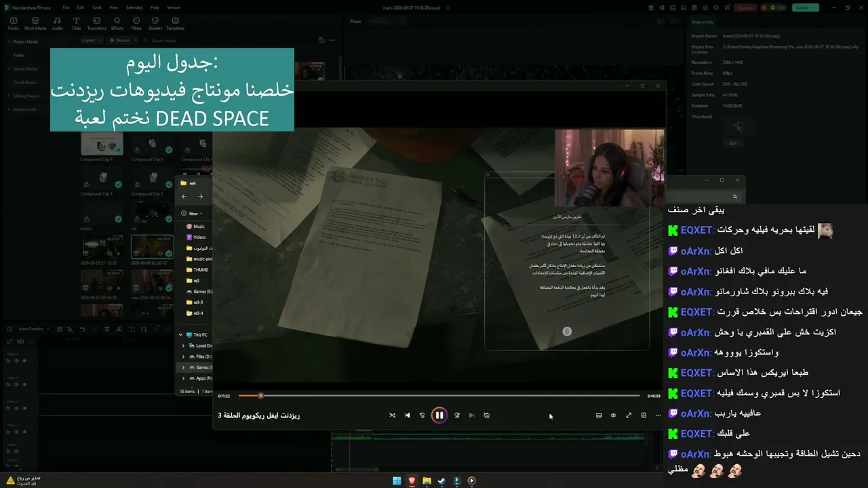The height and width of the screenshot is (488, 868).
Task: Skip to next track in media player
Action: (471, 415)
